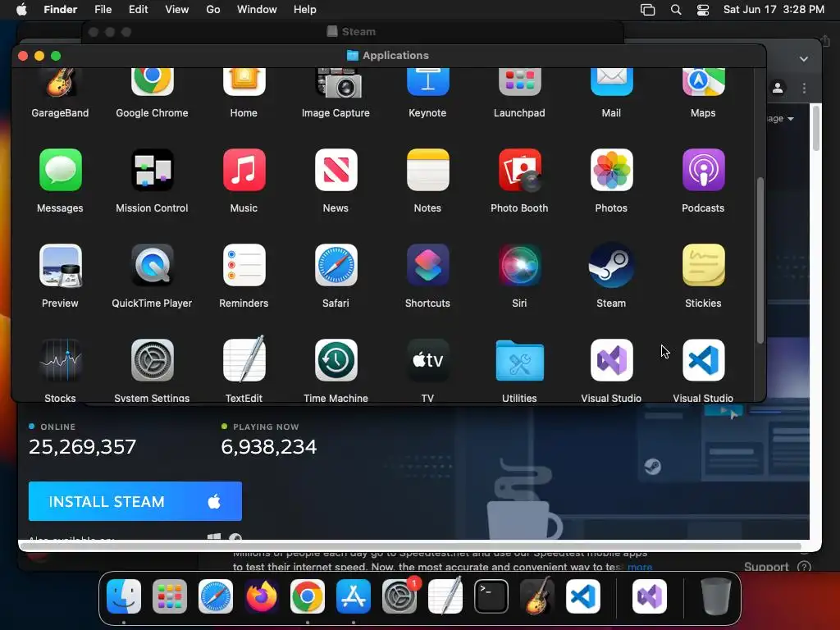The width and height of the screenshot is (840, 630).
Task: Open the Window menu
Action: coord(257,9)
